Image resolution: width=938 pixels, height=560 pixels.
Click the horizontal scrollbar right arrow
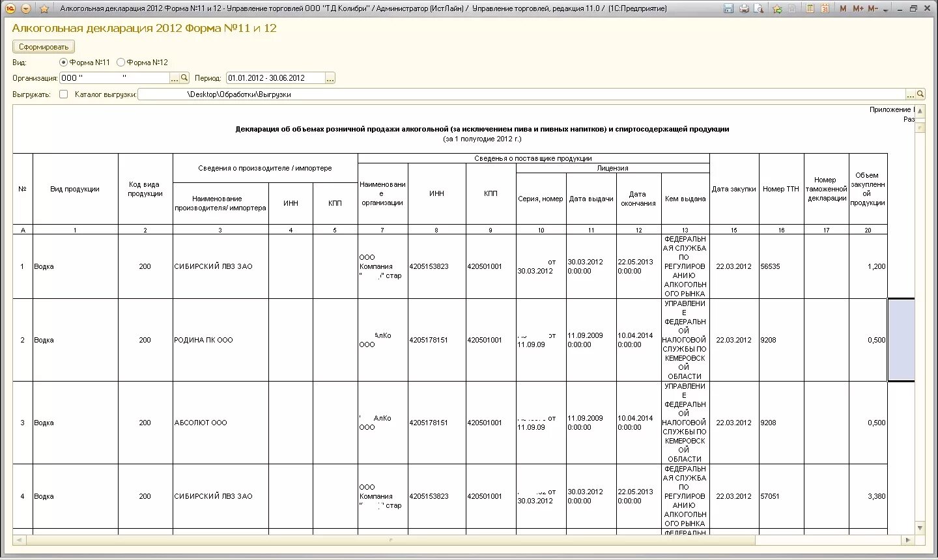(909, 540)
